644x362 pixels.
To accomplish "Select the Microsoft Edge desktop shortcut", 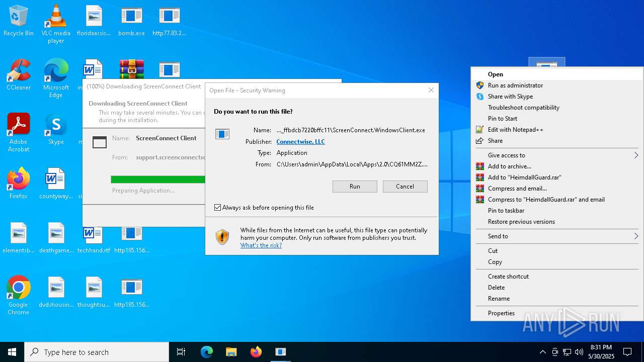I will coord(56,78).
